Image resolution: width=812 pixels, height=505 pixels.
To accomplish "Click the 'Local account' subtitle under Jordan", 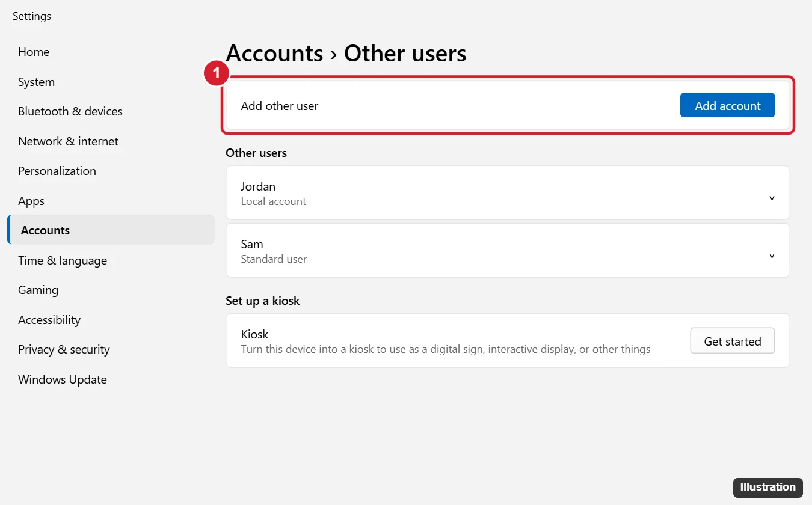I will pos(274,201).
